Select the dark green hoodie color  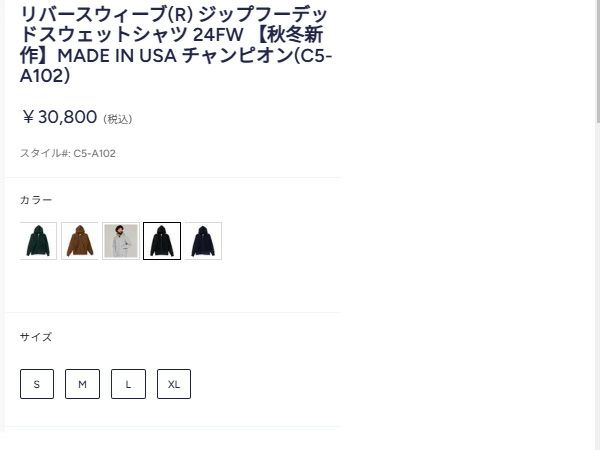[38, 241]
